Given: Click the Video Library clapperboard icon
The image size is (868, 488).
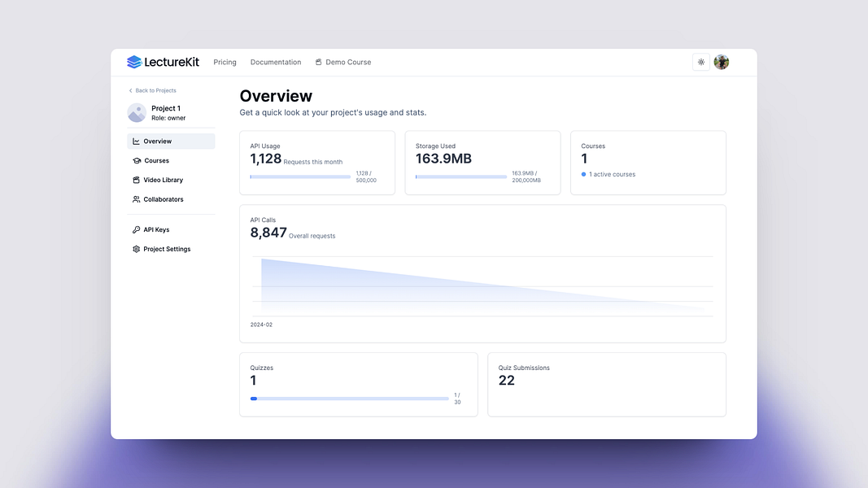Looking at the screenshot, I should pos(136,180).
